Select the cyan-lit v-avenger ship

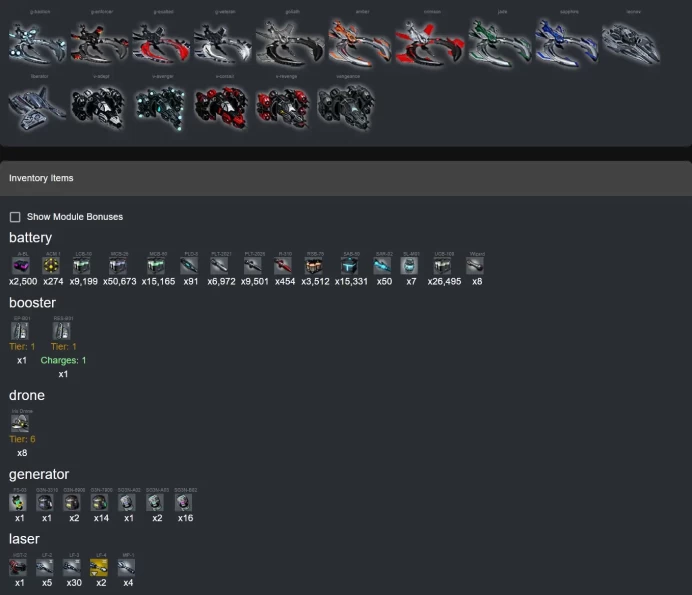pos(160,108)
